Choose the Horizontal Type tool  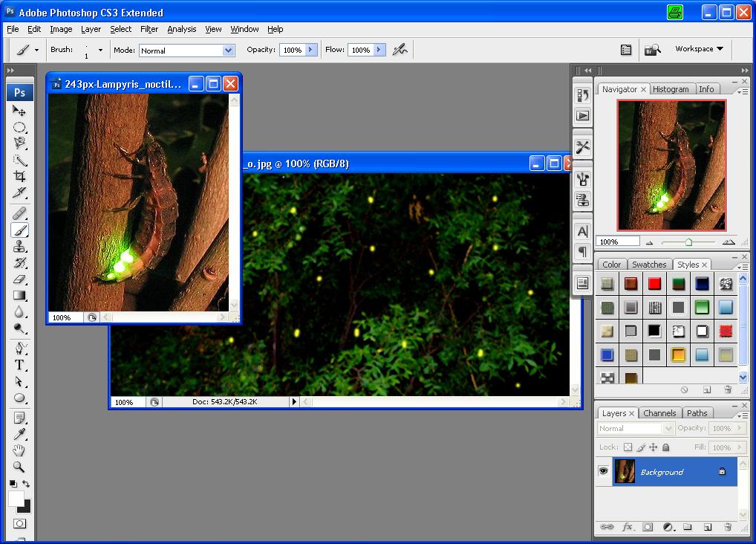(x=20, y=365)
